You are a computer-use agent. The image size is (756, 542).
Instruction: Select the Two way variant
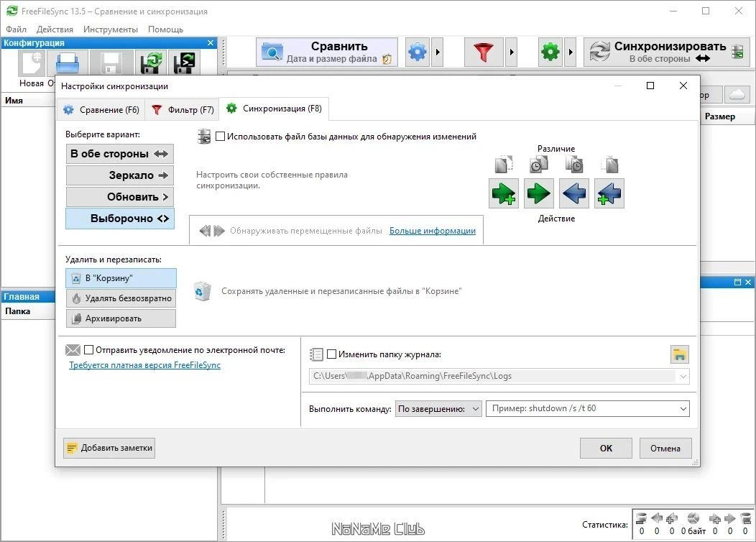coord(119,154)
